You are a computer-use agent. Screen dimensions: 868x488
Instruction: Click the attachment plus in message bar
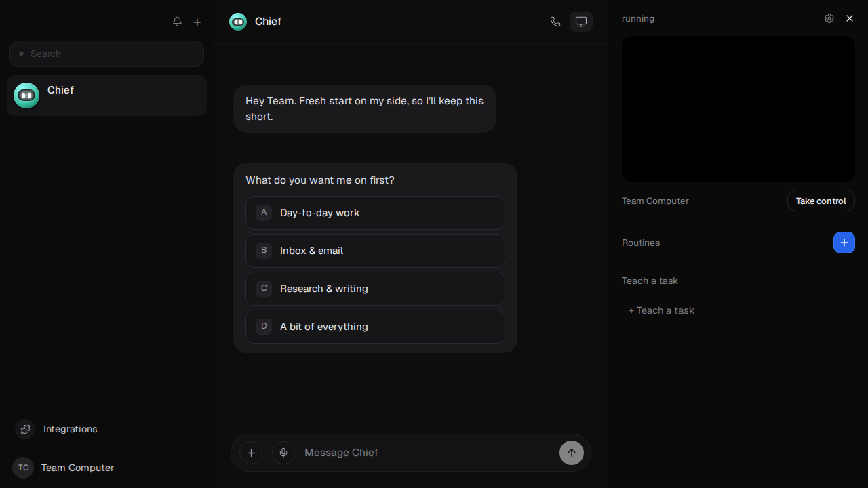[251, 453]
